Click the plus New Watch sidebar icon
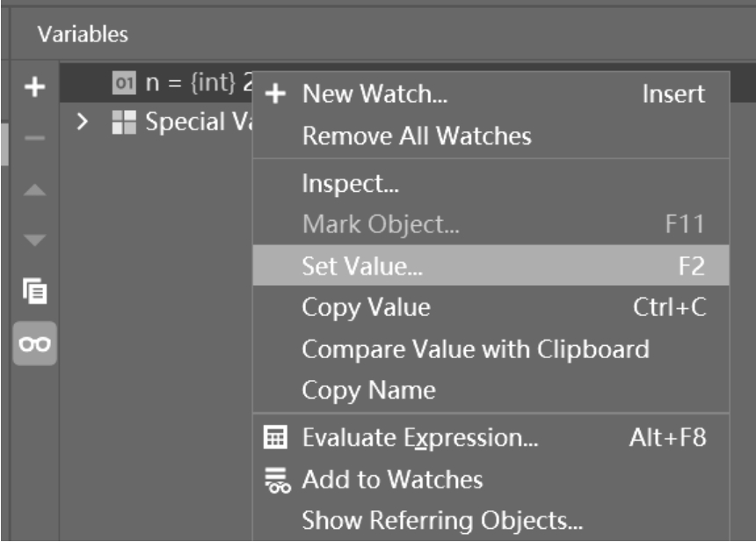756x542 pixels. [35, 86]
